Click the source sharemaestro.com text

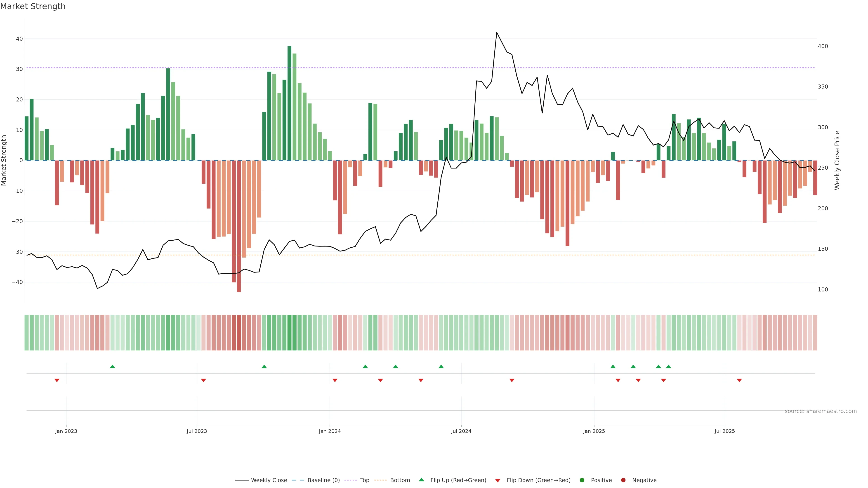coord(821,411)
